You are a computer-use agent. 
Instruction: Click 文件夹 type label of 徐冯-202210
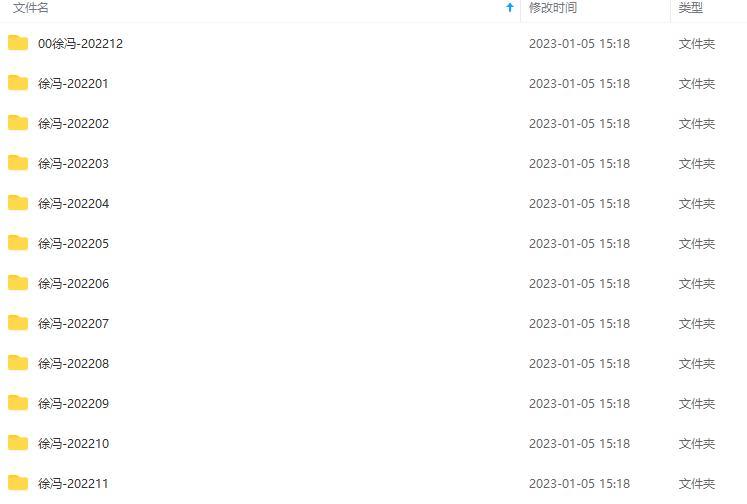697,444
